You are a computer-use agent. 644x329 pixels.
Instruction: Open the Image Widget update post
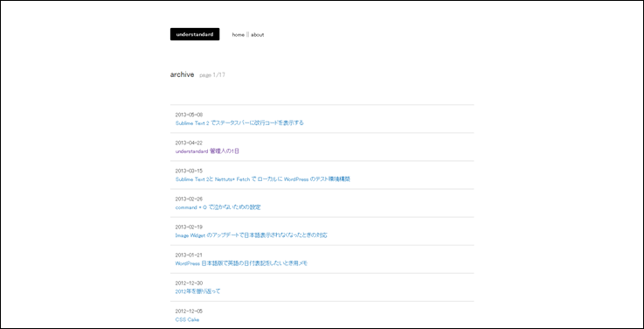pos(252,235)
